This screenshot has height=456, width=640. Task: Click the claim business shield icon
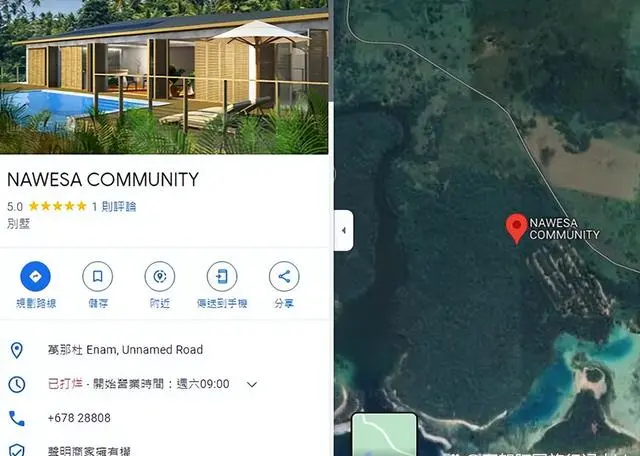click(17, 450)
